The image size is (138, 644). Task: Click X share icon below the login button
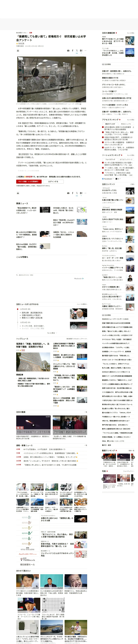click(77, 193)
